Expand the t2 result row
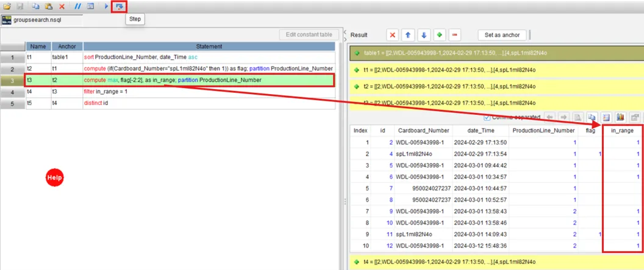 click(357, 87)
